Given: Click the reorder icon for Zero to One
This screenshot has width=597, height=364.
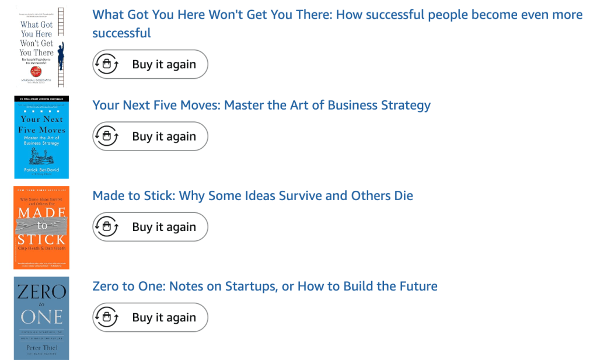Looking at the screenshot, I should tap(107, 317).
